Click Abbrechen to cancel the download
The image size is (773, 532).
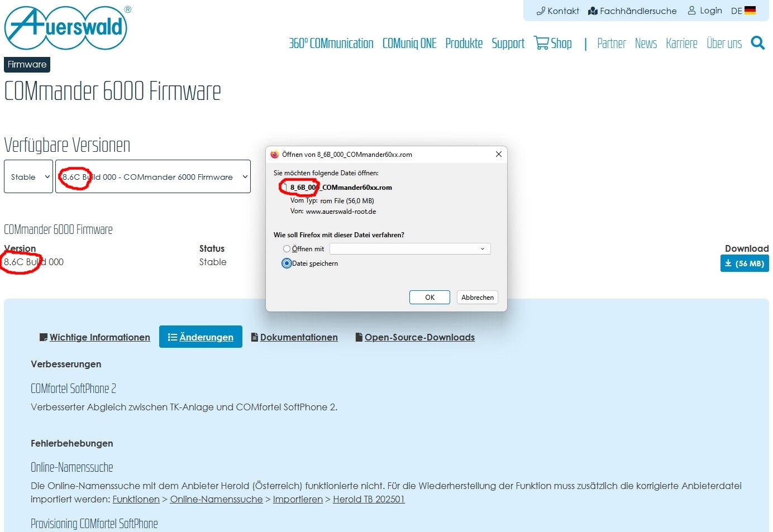pyautogui.click(x=477, y=298)
